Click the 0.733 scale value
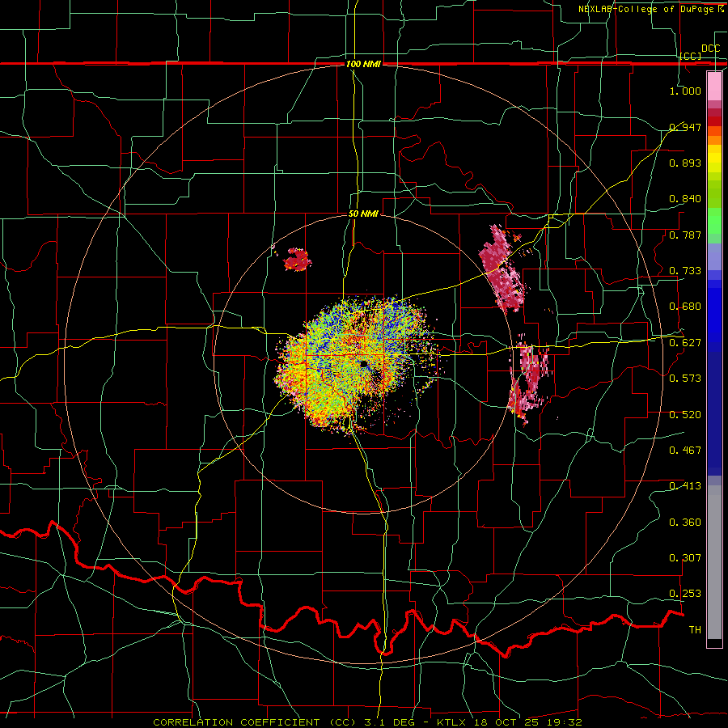Screen dimensions: 728x728 click(x=685, y=271)
